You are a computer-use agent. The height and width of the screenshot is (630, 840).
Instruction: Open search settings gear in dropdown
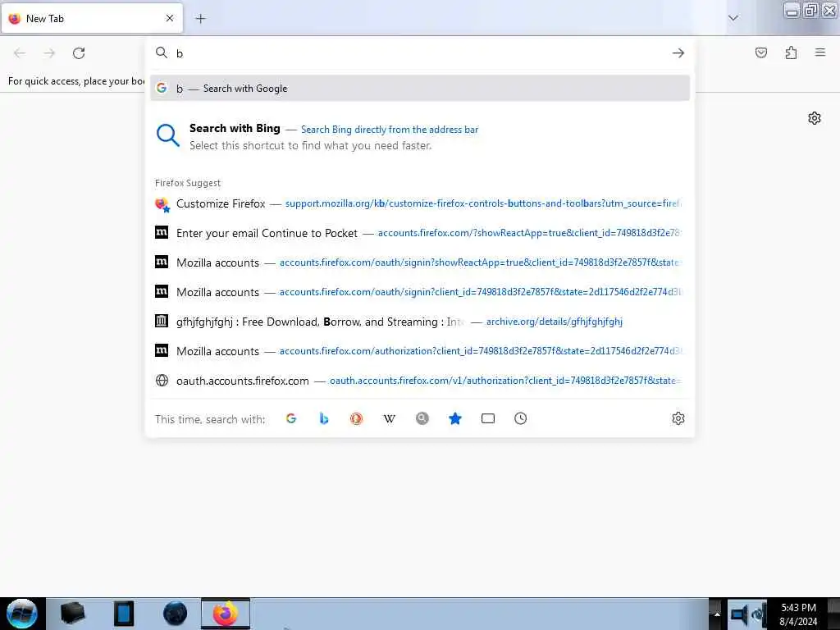tap(678, 418)
